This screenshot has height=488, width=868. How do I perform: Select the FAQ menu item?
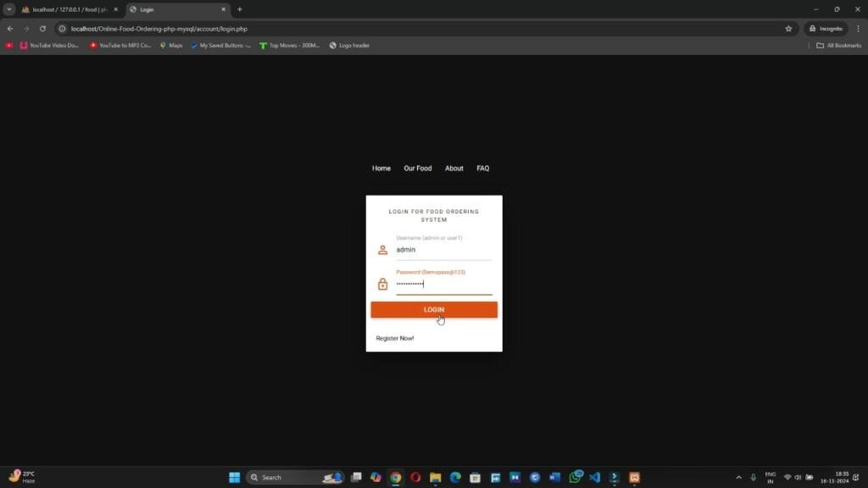coord(482,168)
